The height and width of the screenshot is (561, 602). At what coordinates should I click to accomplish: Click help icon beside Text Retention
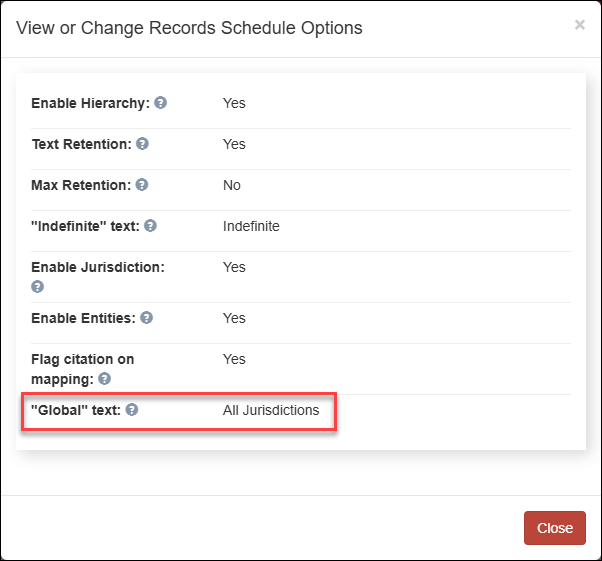click(x=142, y=144)
